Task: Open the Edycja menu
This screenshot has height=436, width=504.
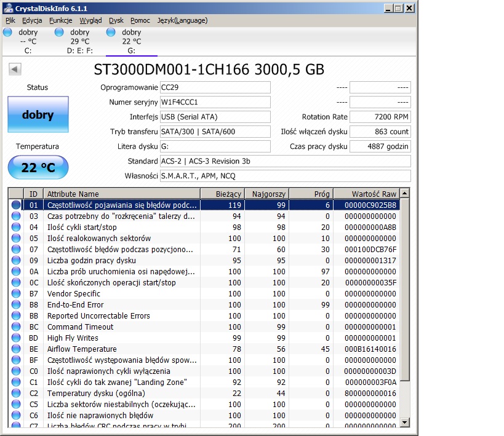Action: [32, 20]
